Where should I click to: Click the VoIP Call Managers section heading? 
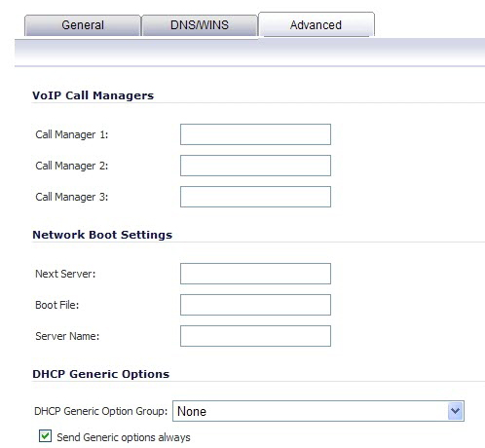point(93,95)
